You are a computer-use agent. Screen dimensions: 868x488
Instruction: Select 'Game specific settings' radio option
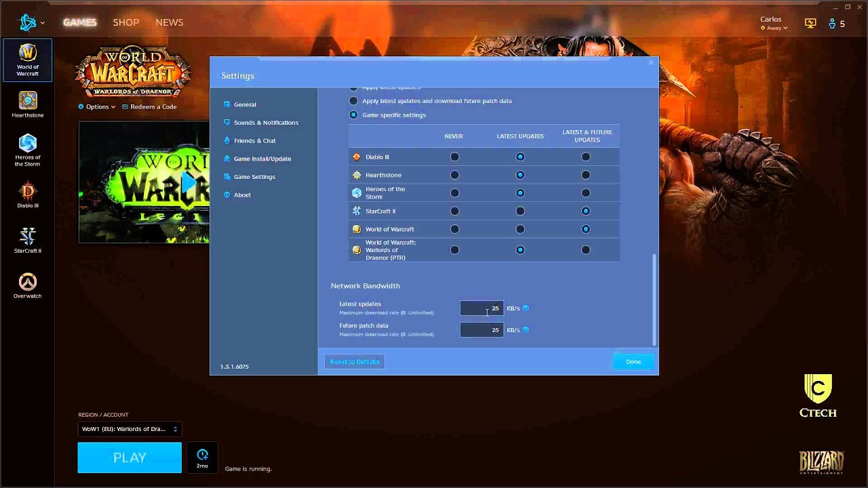point(353,115)
